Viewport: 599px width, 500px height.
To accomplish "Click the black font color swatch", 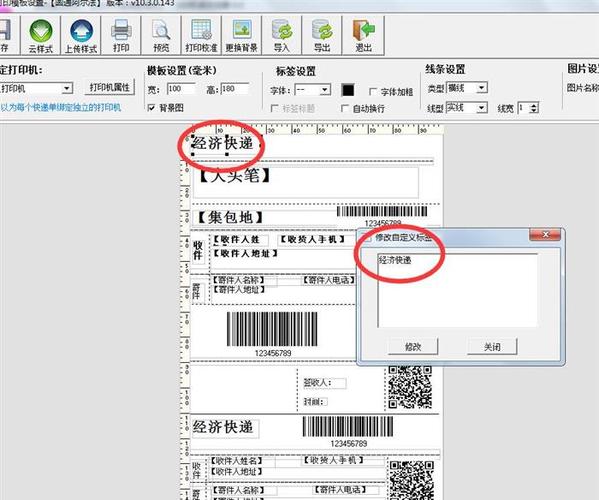I will click(x=348, y=90).
